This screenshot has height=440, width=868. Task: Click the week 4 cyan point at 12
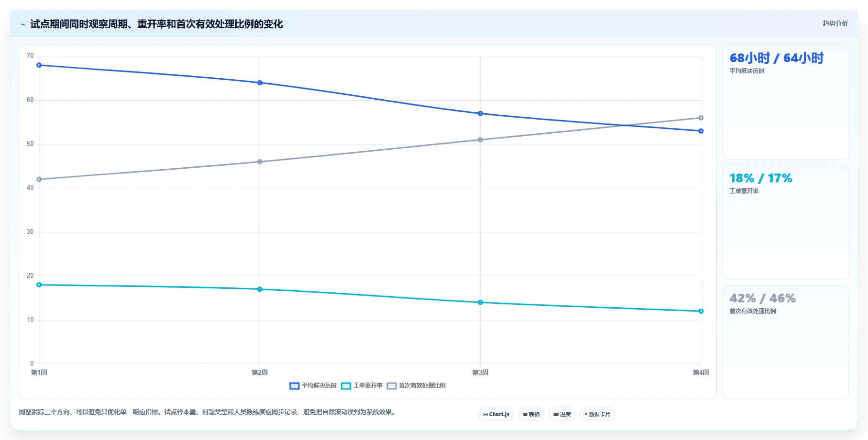pyautogui.click(x=701, y=311)
